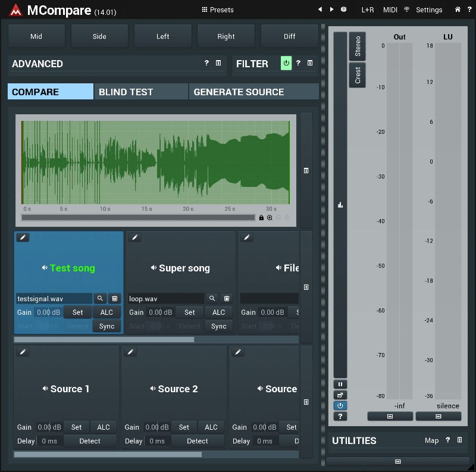Open the GENERATE SOURCE tab
The height and width of the screenshot is (472, 476).
253,92
